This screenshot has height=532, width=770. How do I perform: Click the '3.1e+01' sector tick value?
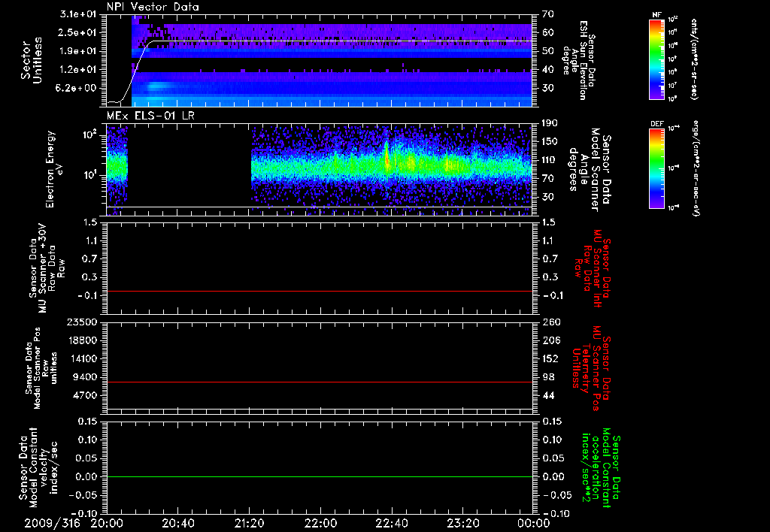click(79, 14)
